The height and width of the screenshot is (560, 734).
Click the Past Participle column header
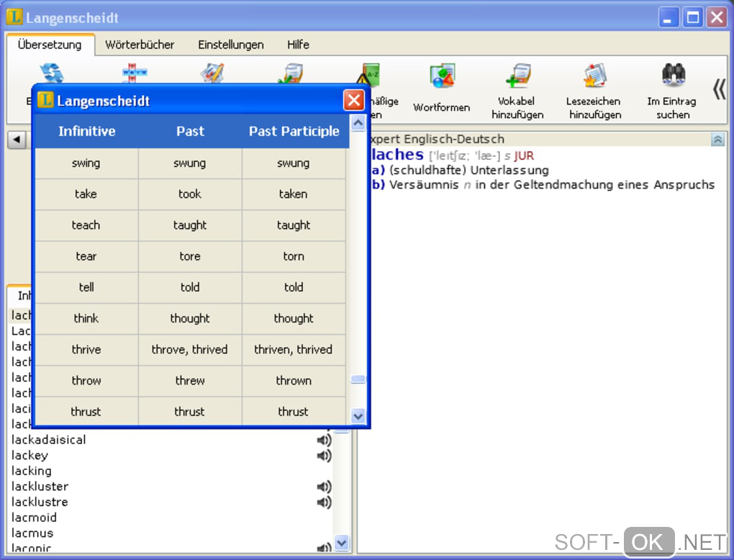click(294, 131)
